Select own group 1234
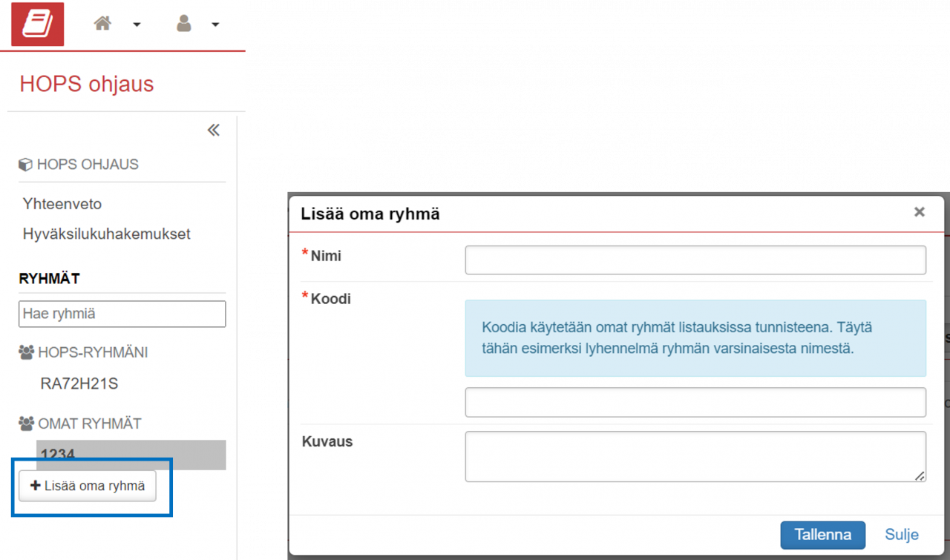This screenshot has height=560, width=950. coord(131,455)
